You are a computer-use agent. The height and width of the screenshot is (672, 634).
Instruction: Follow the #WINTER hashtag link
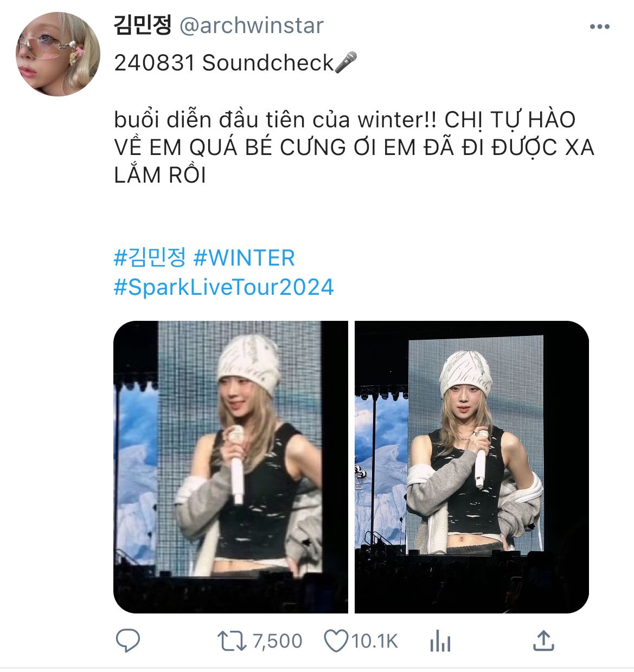point(244,258)
